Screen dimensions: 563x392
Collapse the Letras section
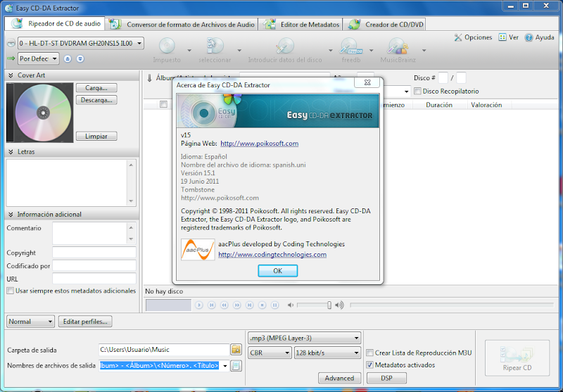[x=11, y=152]
